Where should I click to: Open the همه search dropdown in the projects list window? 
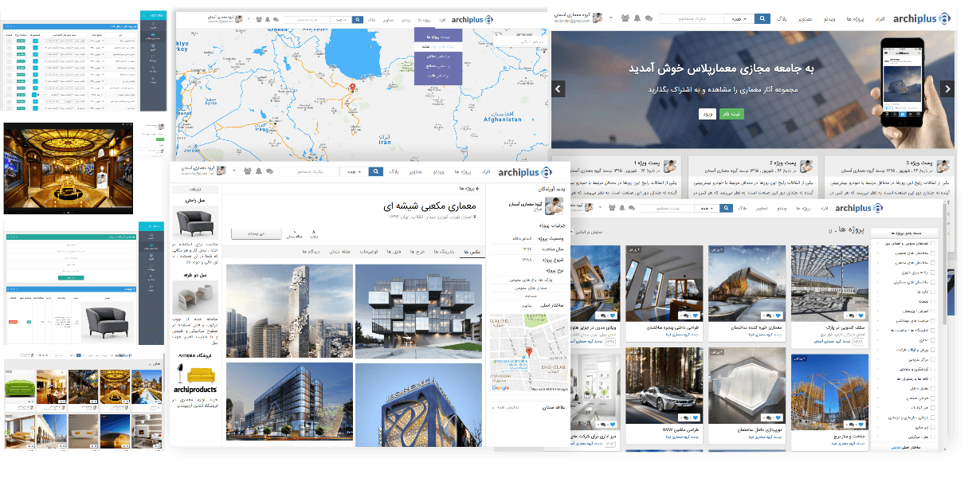click(x=708, y=208)
